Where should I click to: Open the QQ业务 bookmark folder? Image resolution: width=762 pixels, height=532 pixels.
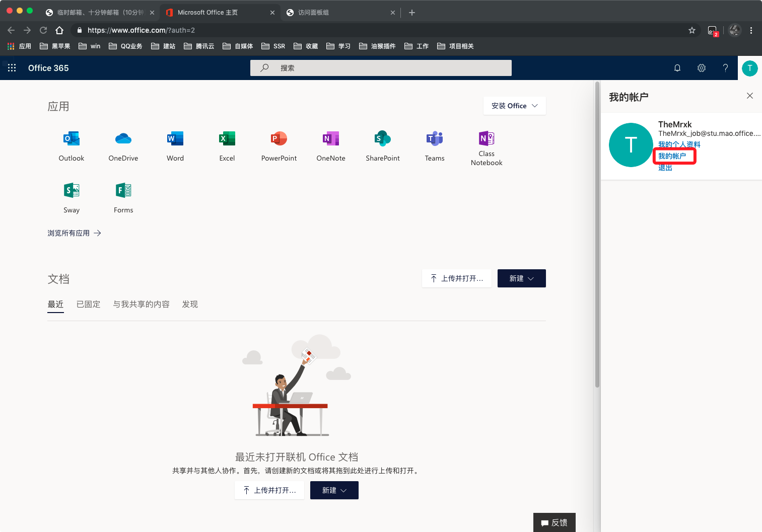[125, 46]
